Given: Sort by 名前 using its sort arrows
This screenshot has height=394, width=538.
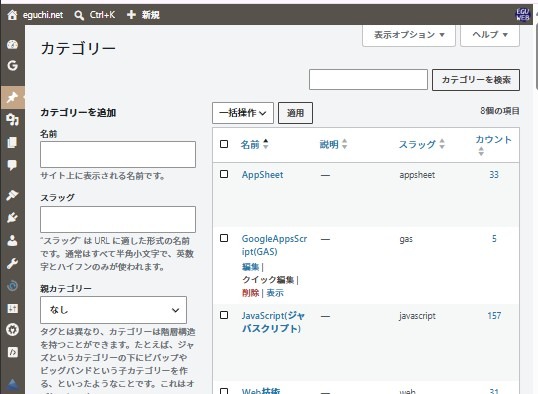Looking at the screenshot, I should [x=266, y=144].
